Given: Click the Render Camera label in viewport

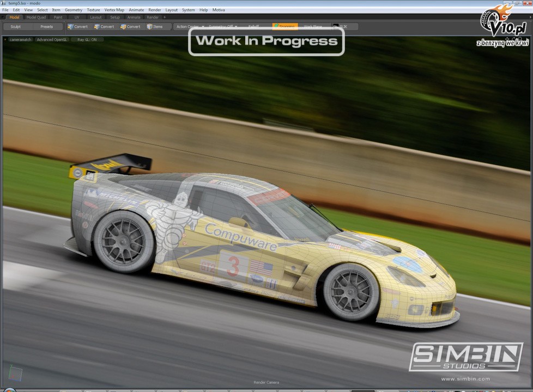Looking at the screenshot, I should (266, 383).
